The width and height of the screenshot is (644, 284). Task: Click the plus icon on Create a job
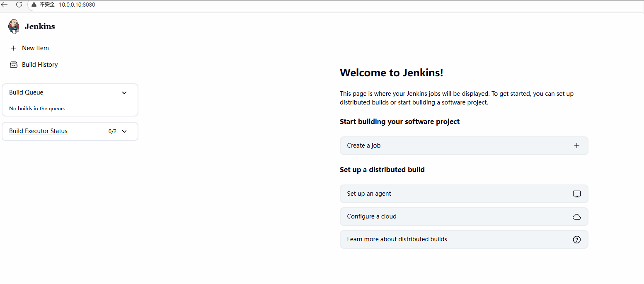pos(576,146)
